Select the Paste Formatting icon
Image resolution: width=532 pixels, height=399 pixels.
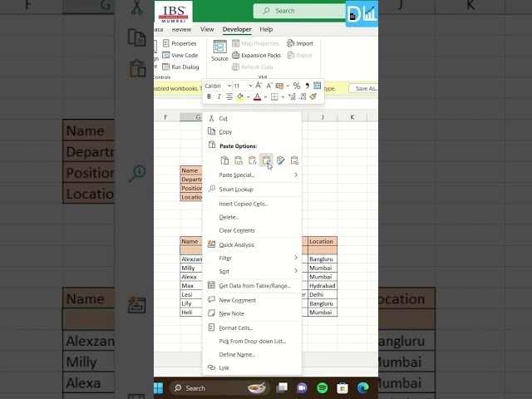[x=281, y=160]
